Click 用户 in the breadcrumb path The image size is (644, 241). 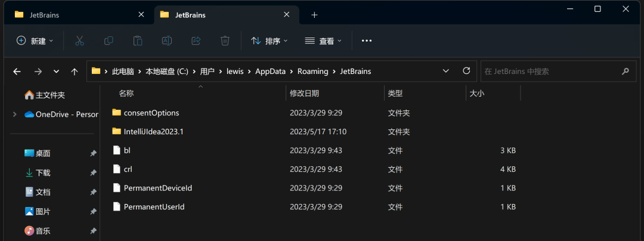[208, 72]
